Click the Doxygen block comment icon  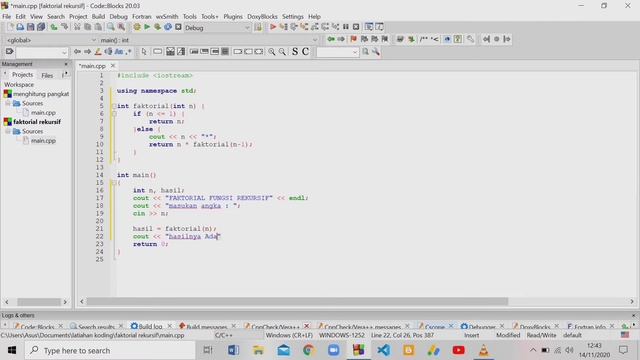(x=424, y=39)
